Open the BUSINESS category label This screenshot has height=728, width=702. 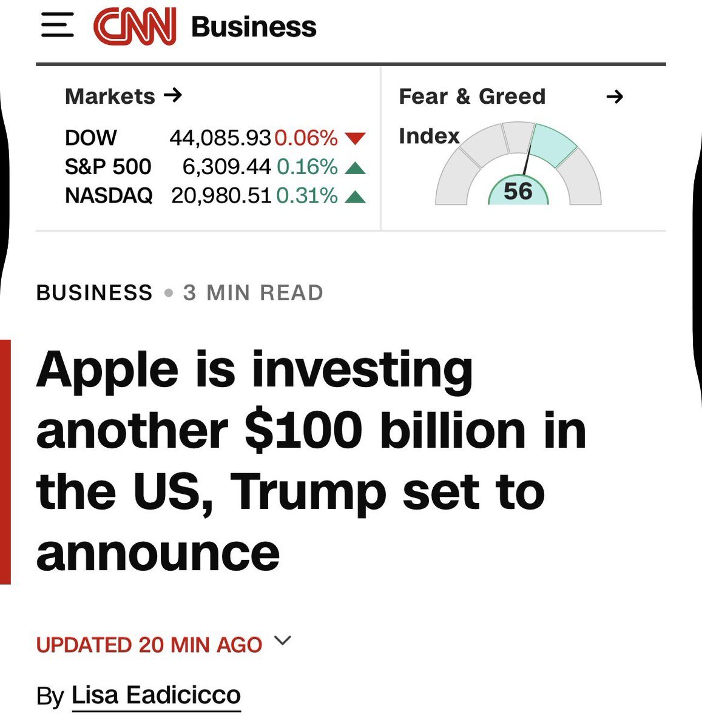pos(94,293)
